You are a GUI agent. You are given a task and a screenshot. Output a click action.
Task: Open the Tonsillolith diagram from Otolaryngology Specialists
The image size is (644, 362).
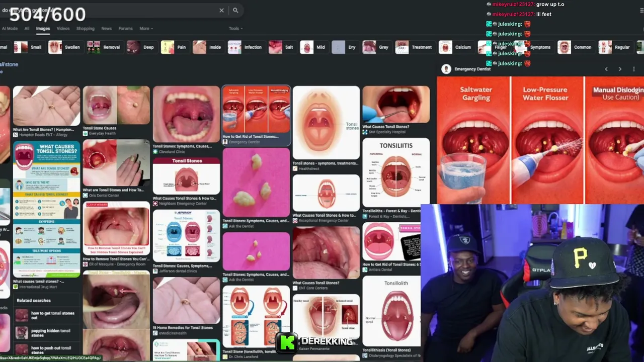point(391,311)
